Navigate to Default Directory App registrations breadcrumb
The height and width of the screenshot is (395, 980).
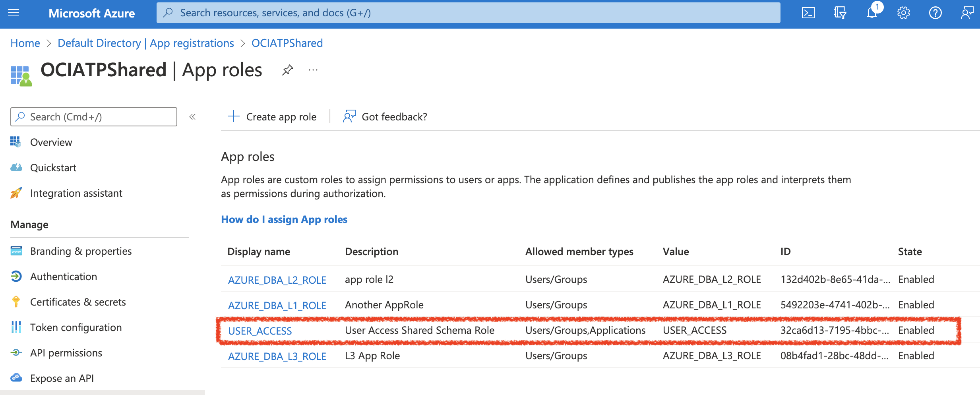click(x=146, y=43)
